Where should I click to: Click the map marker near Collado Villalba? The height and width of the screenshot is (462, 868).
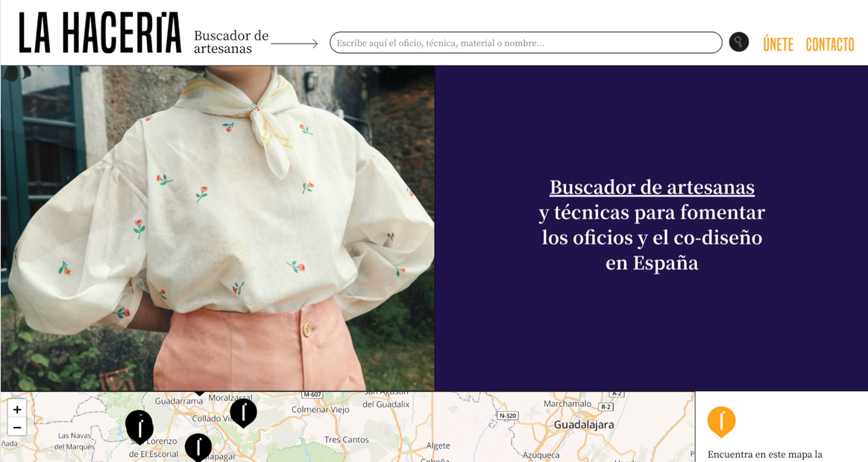pyautogui.click(x=243, y=413)
